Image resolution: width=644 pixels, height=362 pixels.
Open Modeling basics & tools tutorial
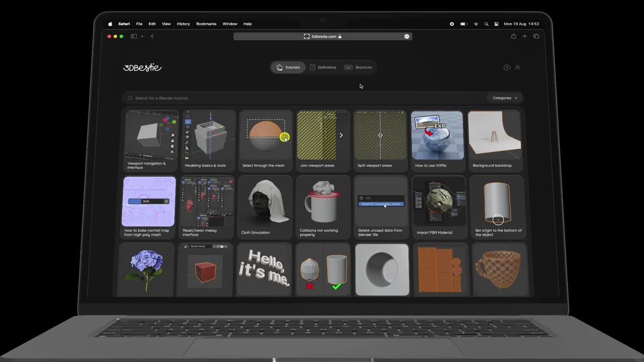[208, 141]
